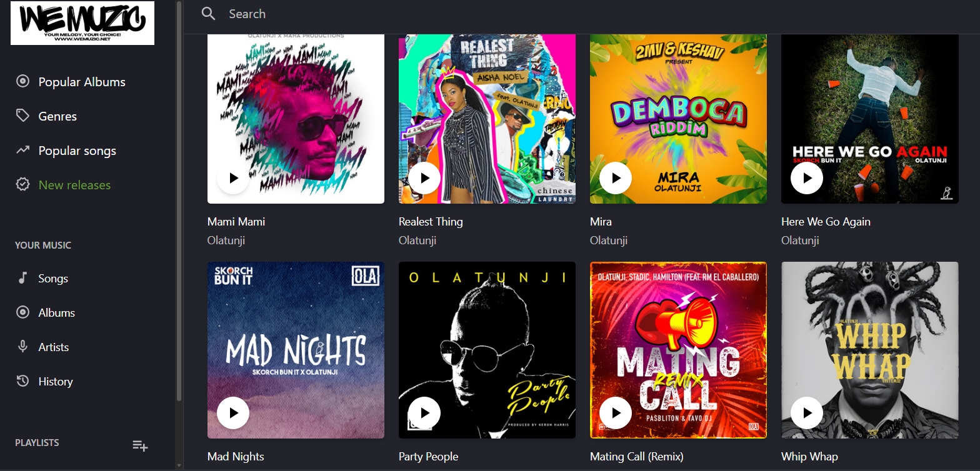Open Popular songs page
Image resolution: width=980 pixels, height=471 pixels.
(x=66, y=151)
